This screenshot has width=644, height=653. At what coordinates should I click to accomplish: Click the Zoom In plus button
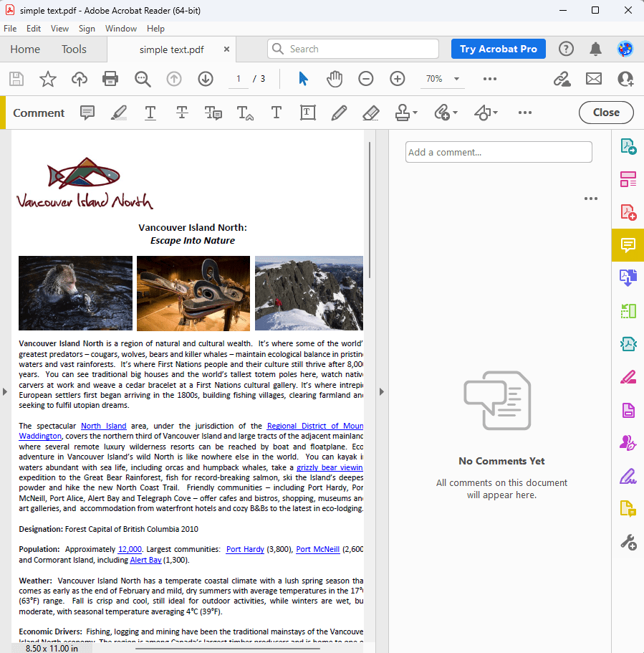click(x=398, y=79)
